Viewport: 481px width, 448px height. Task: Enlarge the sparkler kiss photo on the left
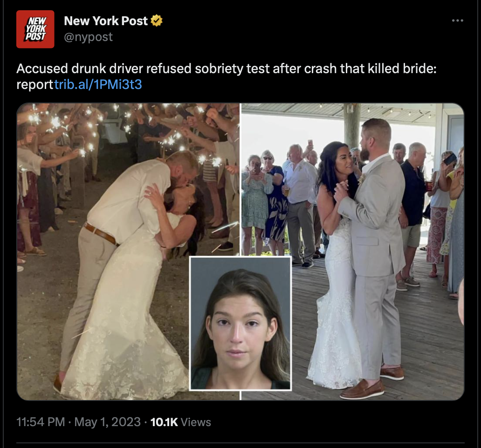[128, 251]
